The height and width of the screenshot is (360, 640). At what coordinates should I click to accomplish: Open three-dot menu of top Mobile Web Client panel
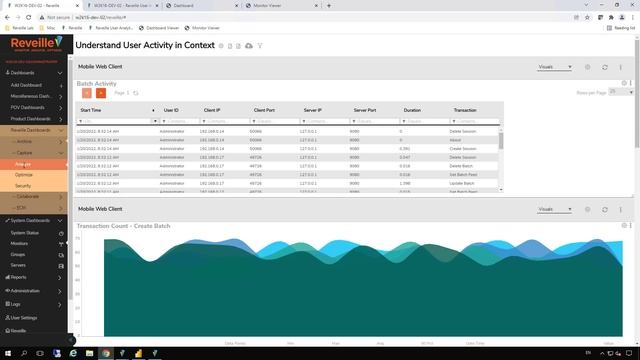click(620, 67)
